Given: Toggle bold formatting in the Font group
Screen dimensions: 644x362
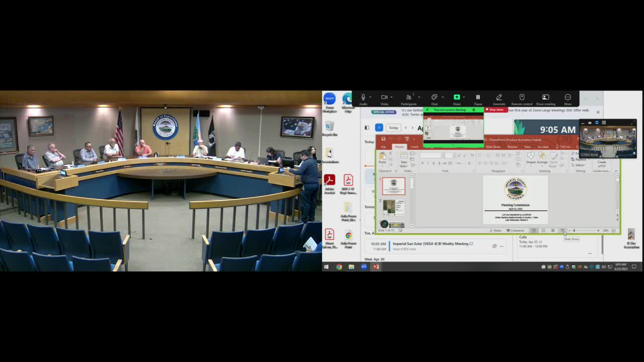Looking at the screenshot, I should (423, 163).
